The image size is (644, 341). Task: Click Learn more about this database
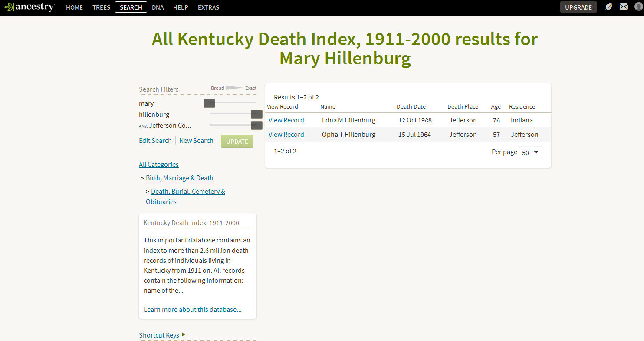point(193,309)
